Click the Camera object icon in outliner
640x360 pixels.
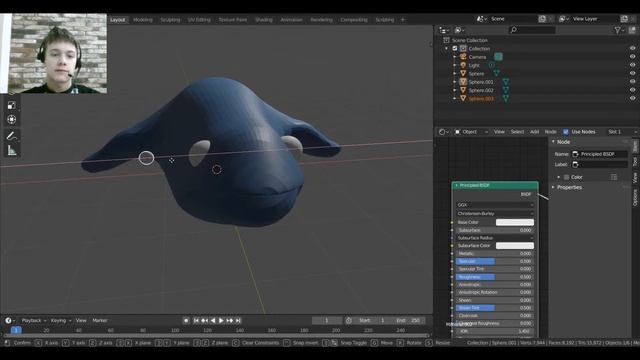(x=463, y=57)
